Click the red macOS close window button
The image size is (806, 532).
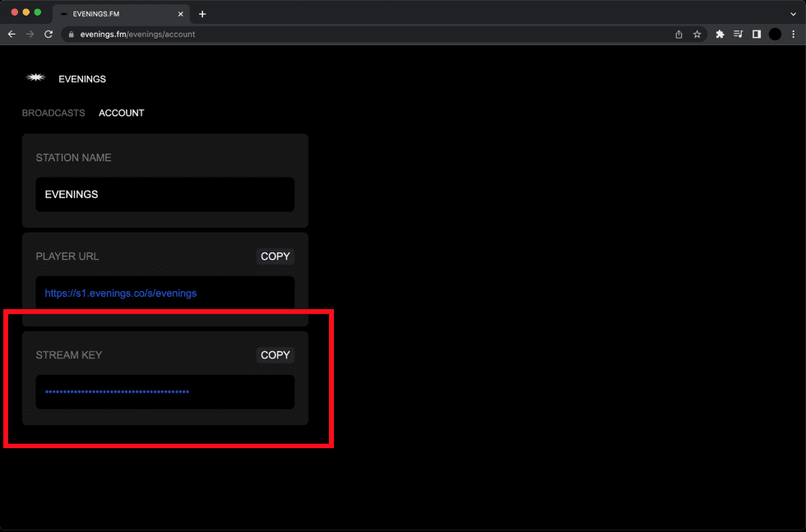(x=15, y=12)
